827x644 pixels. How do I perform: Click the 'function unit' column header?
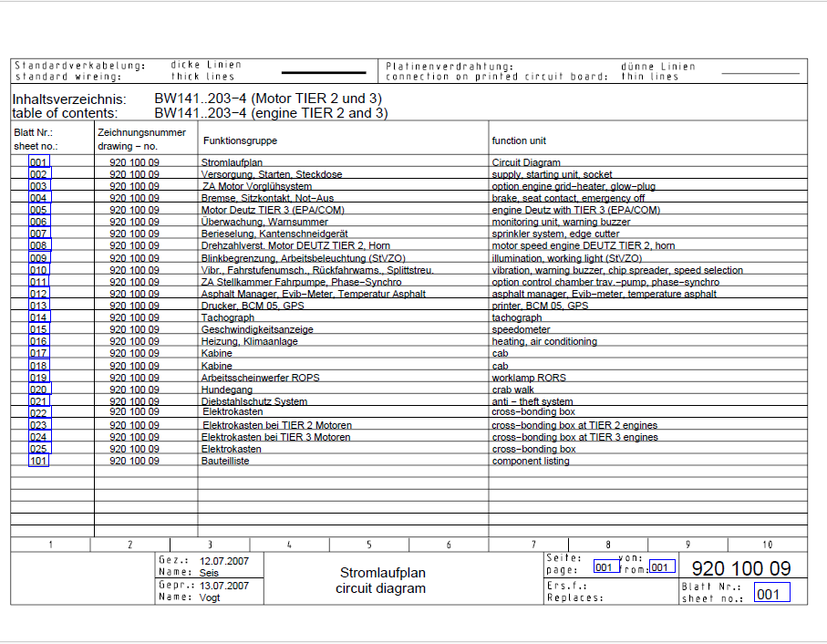(x=519, y=140)
